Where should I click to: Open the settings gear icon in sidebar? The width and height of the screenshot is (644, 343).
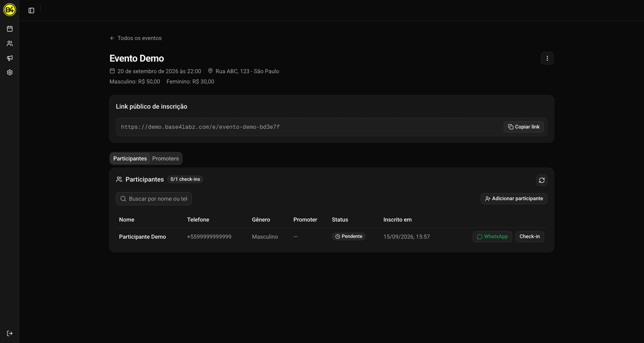point(10,72)
